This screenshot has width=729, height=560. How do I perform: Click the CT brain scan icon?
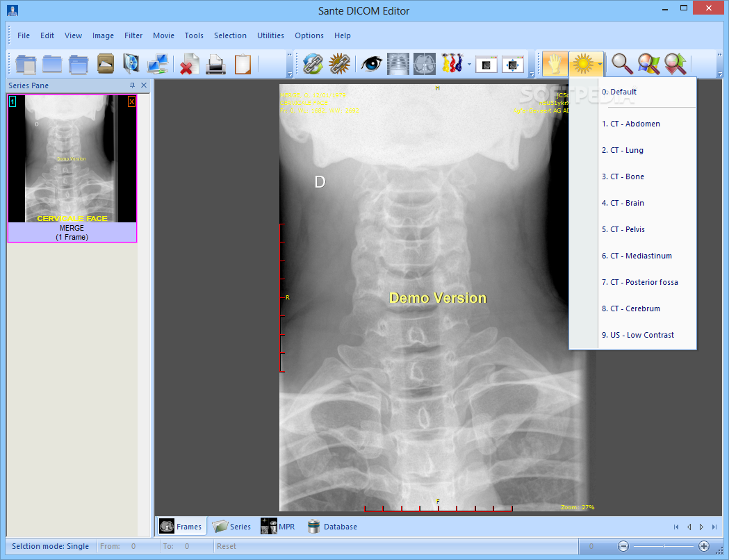click(425, 64)
